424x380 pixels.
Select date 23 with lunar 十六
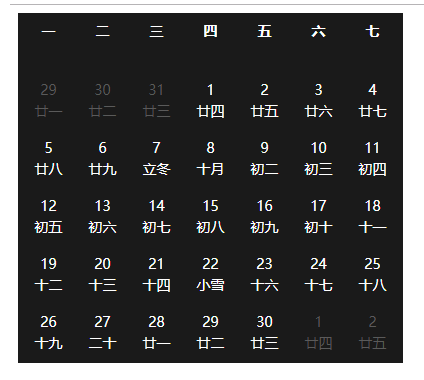pyautogui.click(x=264, y=275)
